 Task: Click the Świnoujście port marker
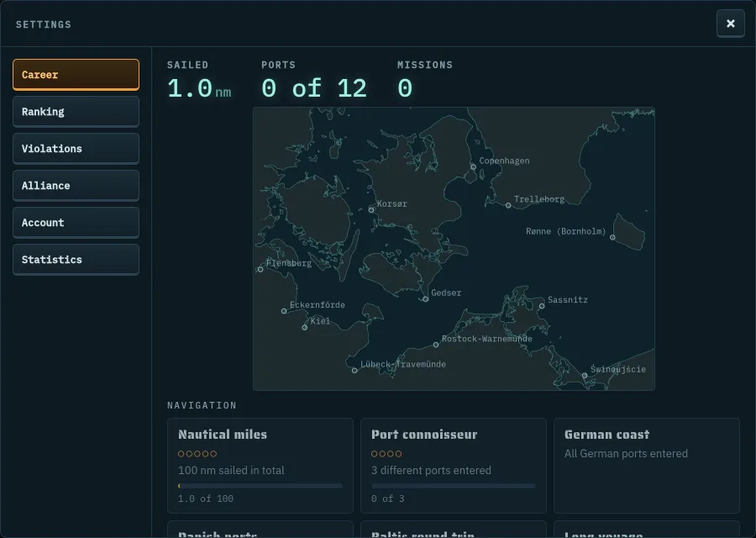point(585,376)
